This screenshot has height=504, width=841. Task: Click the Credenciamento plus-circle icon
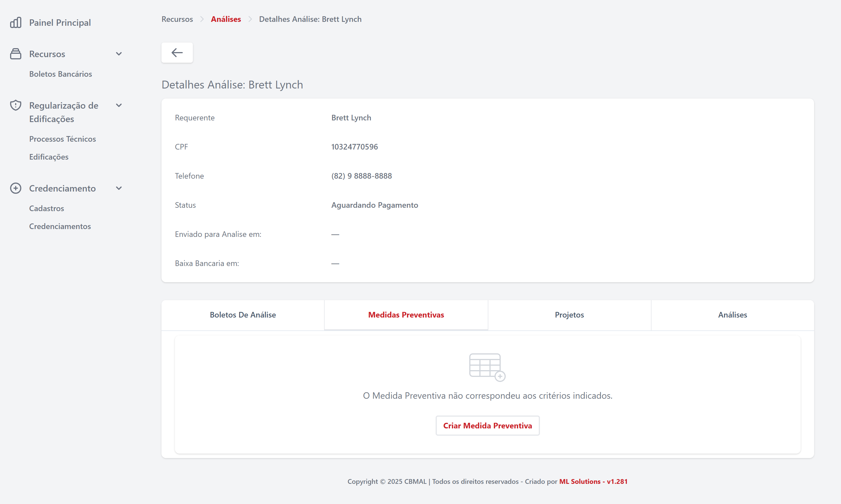[x=16, y=188]
